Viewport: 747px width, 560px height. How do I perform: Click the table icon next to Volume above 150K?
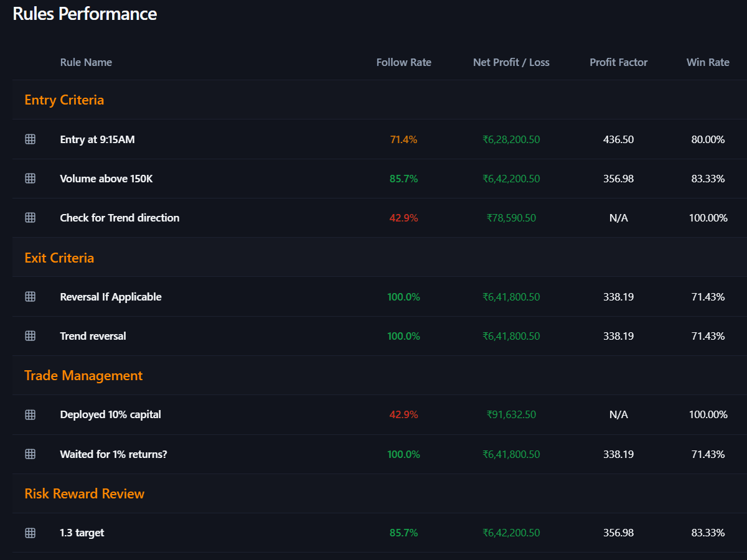click(30, 179)
